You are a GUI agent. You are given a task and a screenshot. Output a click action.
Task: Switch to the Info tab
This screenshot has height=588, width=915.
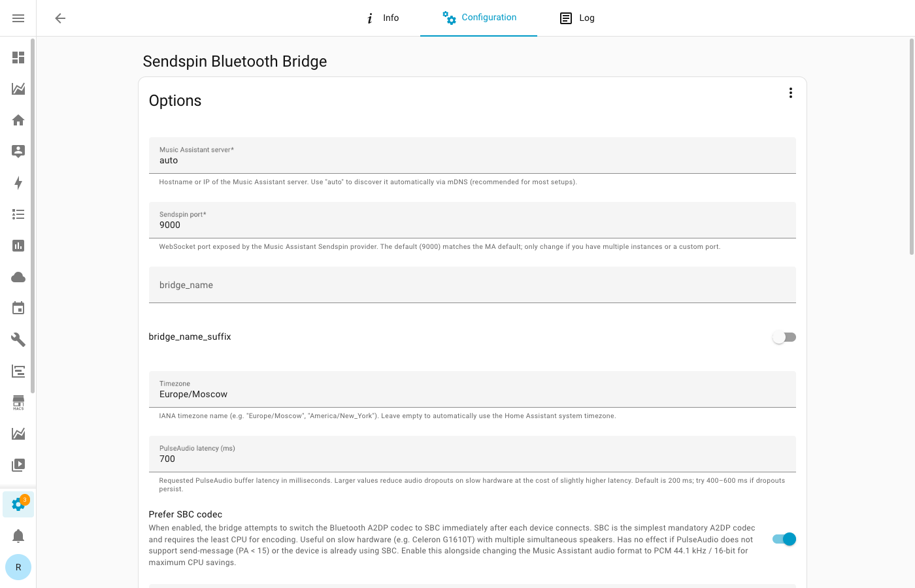point(383,18)
